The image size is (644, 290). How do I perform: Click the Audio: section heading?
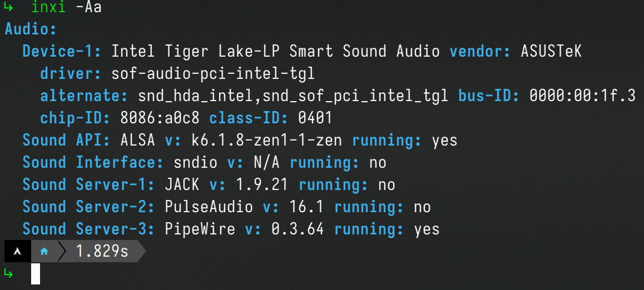point(31,29)
